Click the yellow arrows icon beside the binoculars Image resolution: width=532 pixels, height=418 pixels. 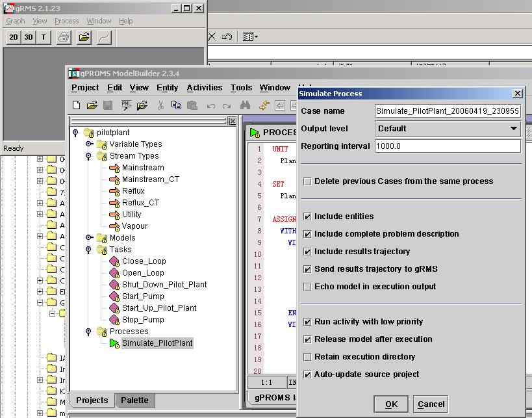coord(264,105)
